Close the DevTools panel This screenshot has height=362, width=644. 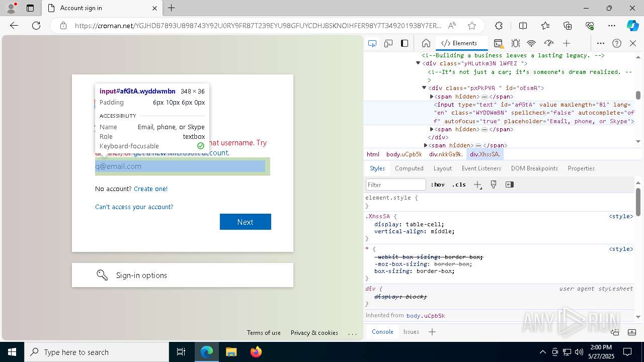633,43
